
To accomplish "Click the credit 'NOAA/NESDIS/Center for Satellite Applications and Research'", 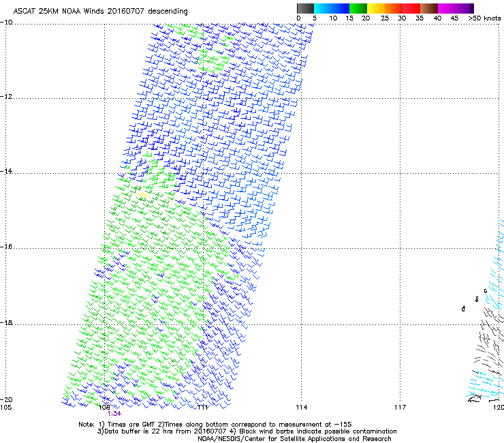I will click(294, 439).
